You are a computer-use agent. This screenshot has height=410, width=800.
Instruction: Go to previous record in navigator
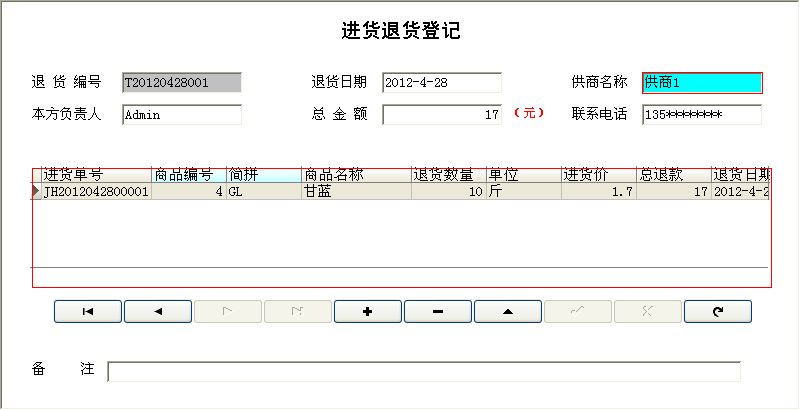tap(158, 311)
